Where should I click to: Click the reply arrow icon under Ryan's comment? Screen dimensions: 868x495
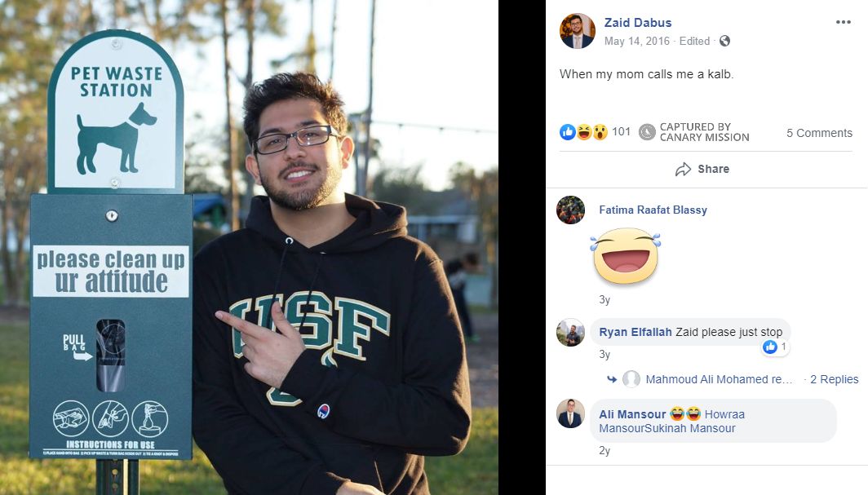pyautogui.click(x=612, y=378)
